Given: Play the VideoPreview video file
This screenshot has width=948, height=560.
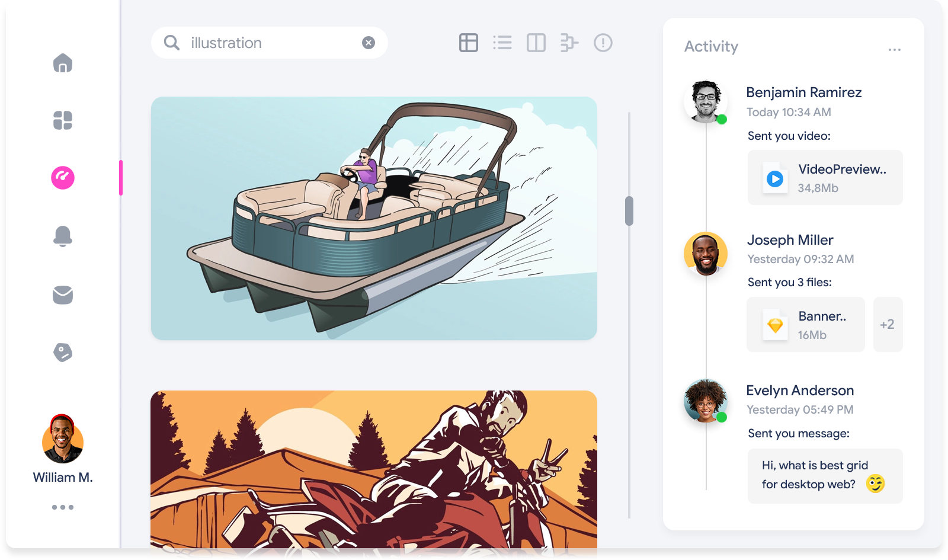Looking at the screenshot, I should coord(775,178).
